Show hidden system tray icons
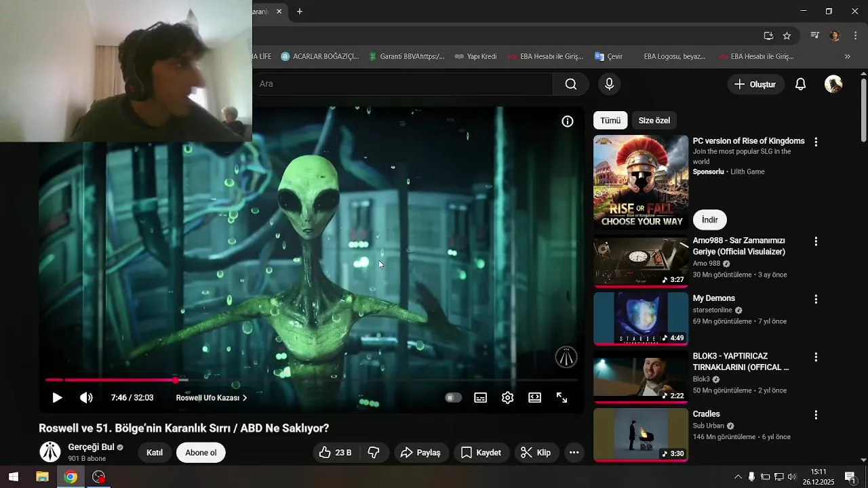The height and width of the screenshot is (488, 868). 738,476
